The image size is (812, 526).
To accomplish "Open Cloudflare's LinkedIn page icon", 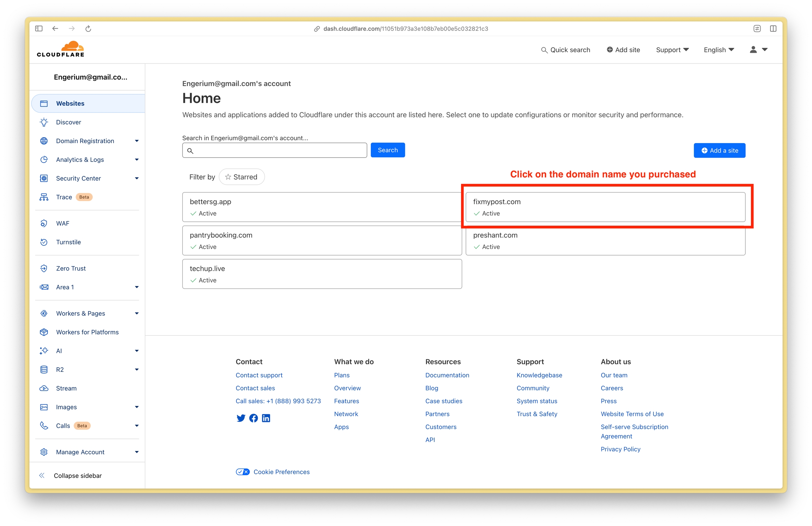I will [x=266, y=418].
